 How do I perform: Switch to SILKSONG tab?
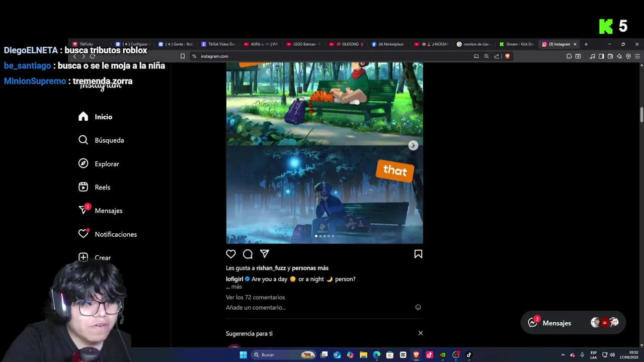pos(347,44)
